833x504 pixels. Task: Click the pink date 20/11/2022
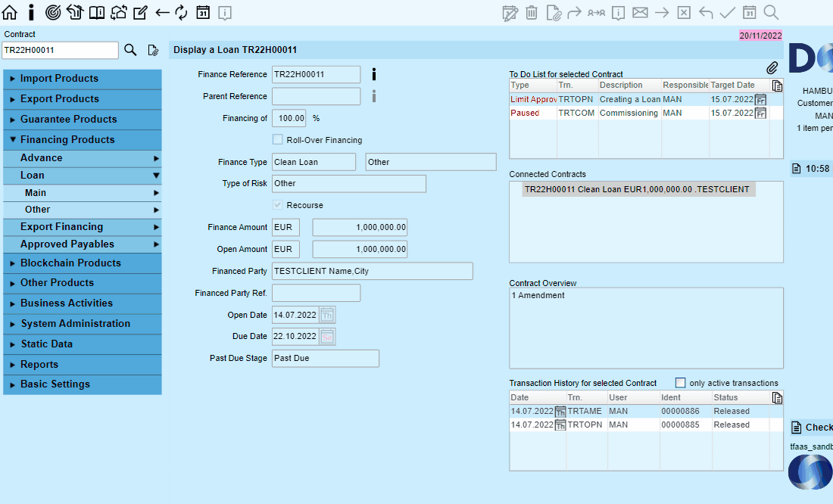761,36
